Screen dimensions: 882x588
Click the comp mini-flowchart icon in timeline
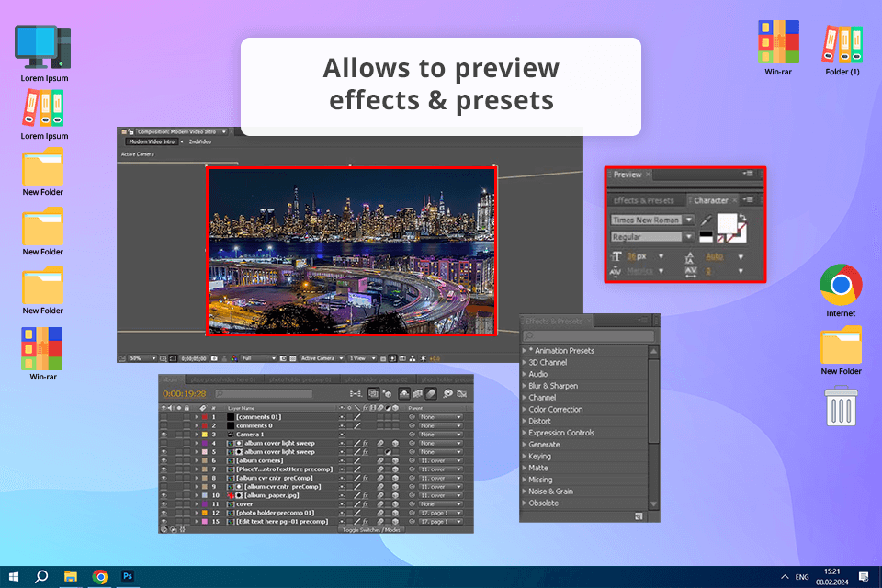[x=356, y=393]
